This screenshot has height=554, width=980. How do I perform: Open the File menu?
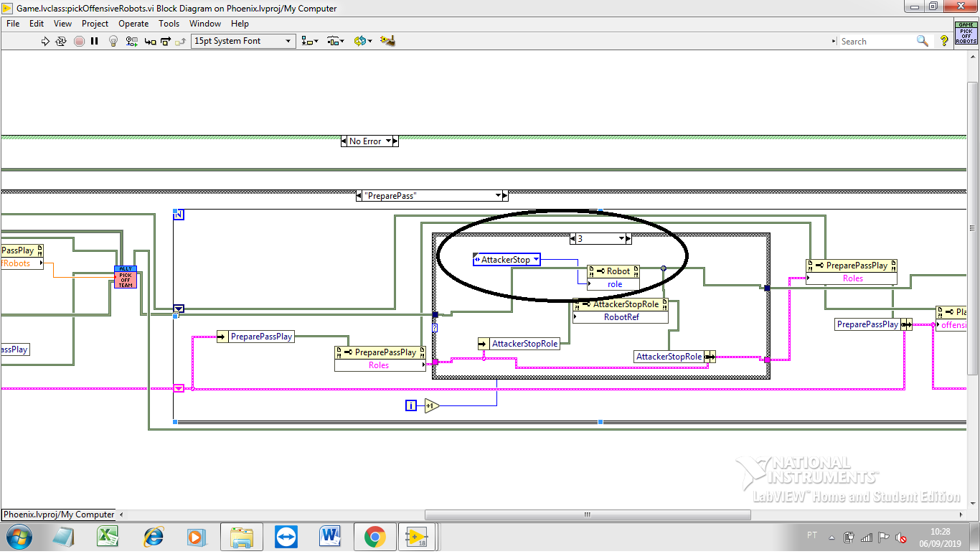tap(13, 24)
